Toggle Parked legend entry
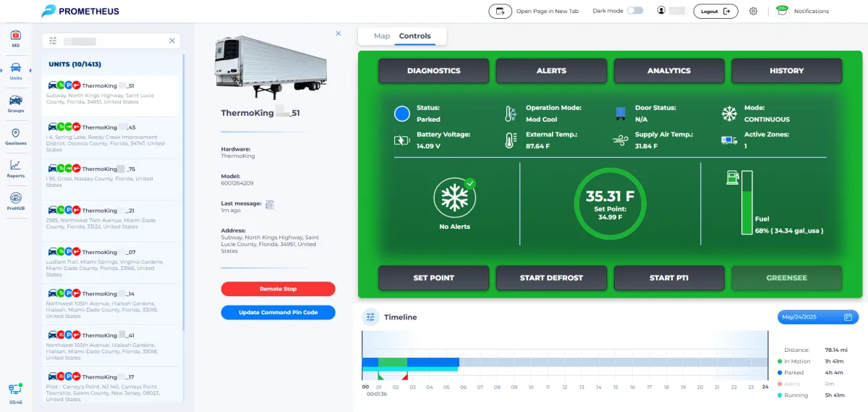868x412 pixels. coord(791,373)
